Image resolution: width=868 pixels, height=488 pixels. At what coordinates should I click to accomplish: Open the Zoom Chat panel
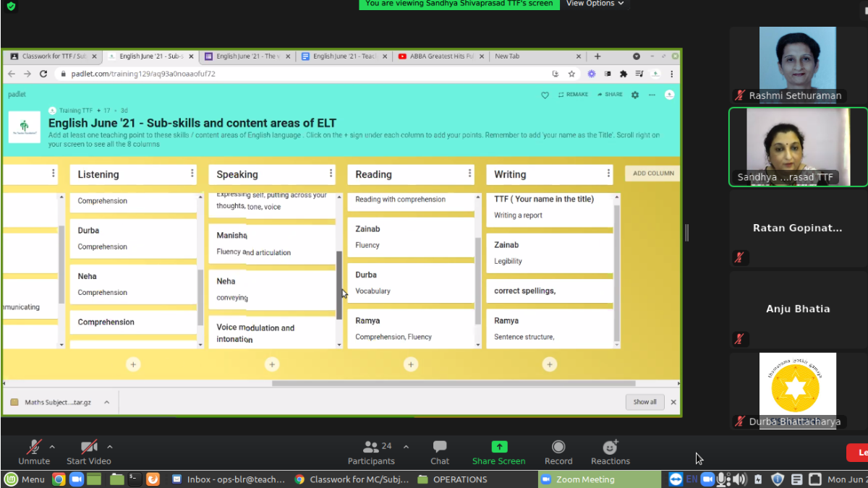coord(440,447)
